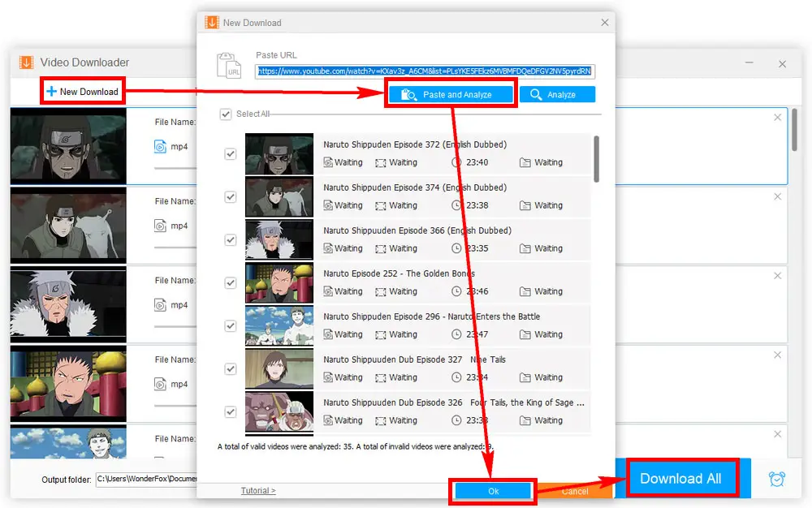Remove the second download task with its X
Image resolution: width=812 pixels, height=508 pixels.
tap(777, 196)
